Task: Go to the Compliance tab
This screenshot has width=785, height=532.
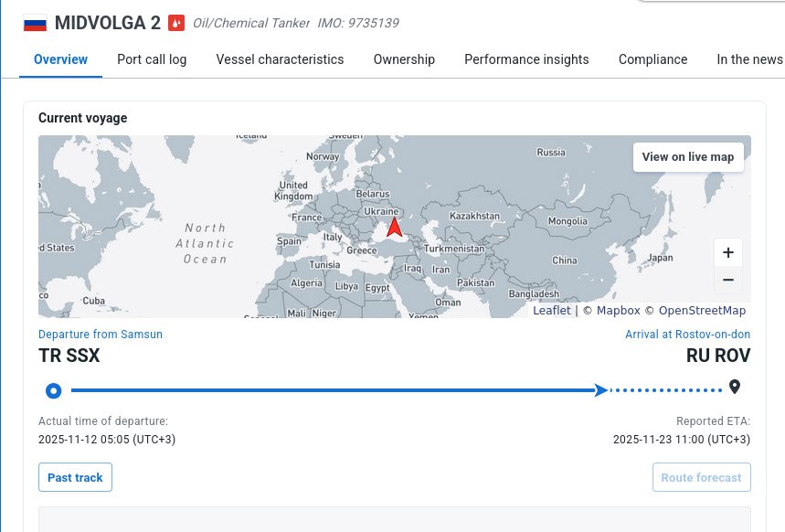Action: coord(652,59)
